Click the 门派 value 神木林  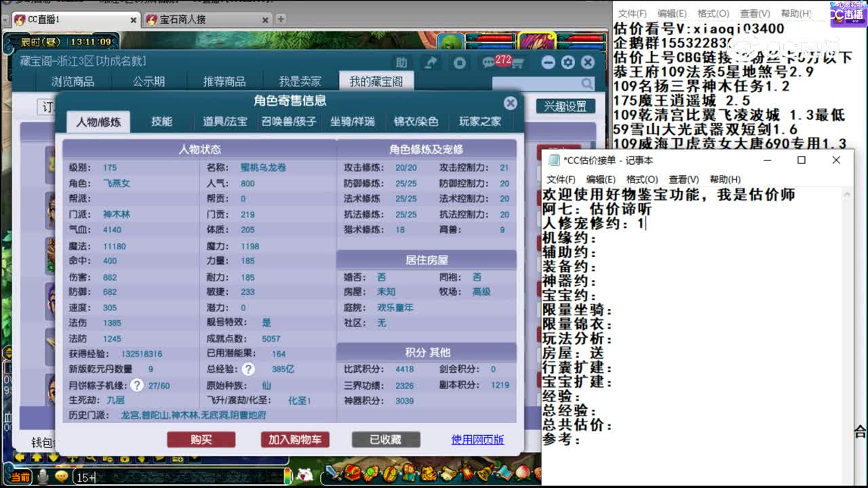116,214
